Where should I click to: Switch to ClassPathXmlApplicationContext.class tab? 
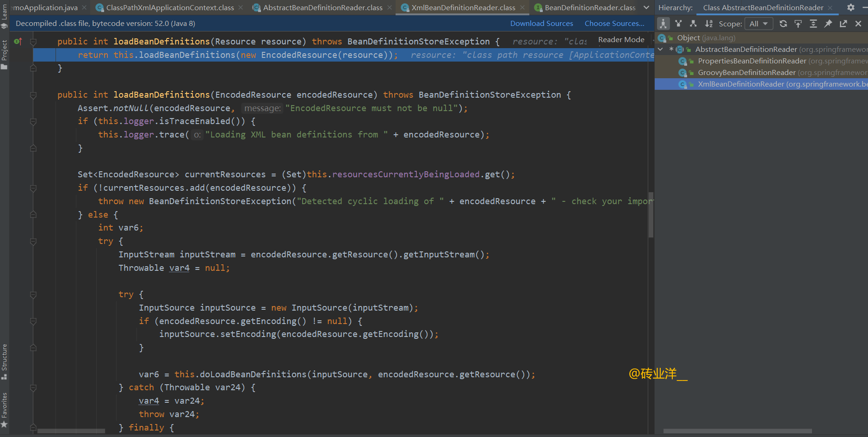[170, 8]
